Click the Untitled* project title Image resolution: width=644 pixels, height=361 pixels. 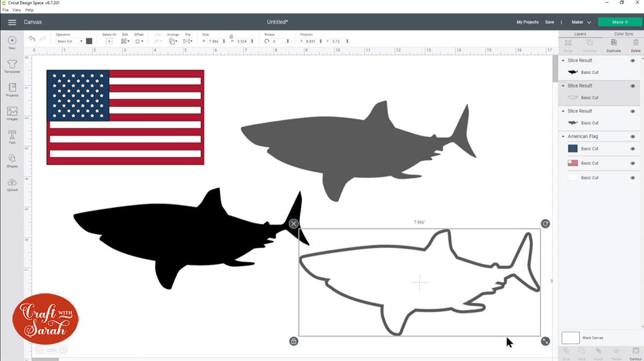pos(277,22)
